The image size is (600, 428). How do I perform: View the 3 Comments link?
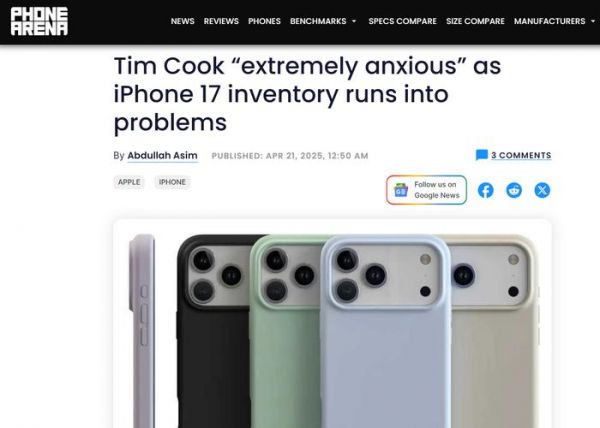pyautogui.click(x=521, y=155)
